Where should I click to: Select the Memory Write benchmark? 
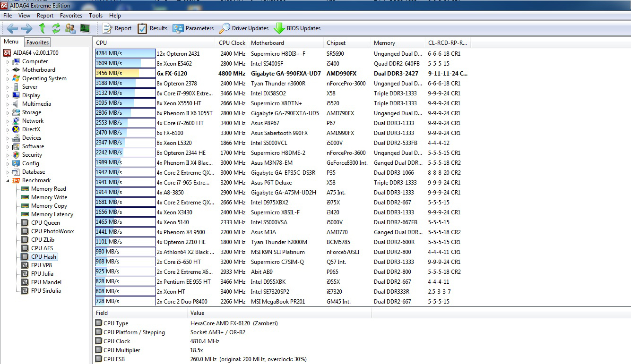(49, 197)
